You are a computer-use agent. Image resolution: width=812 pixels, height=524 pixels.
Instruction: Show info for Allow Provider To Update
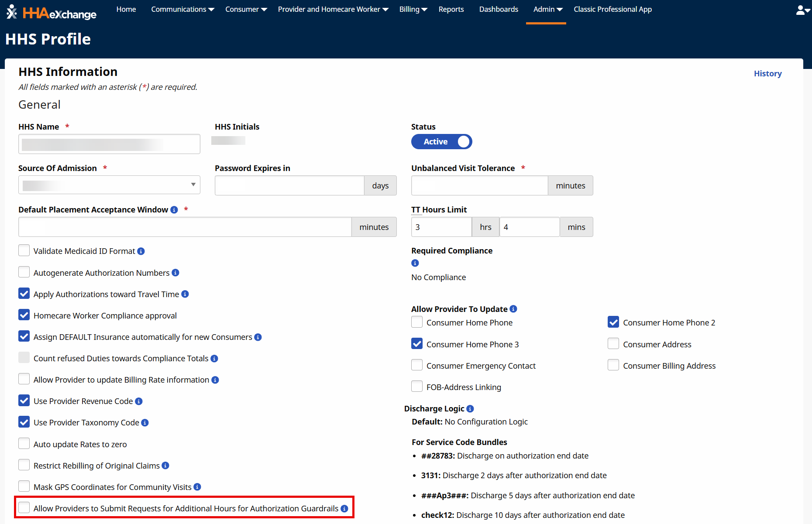tap(513, 309)
